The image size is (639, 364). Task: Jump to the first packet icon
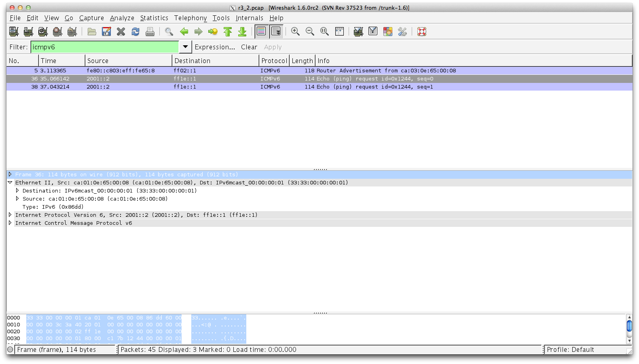coord(228,32)
